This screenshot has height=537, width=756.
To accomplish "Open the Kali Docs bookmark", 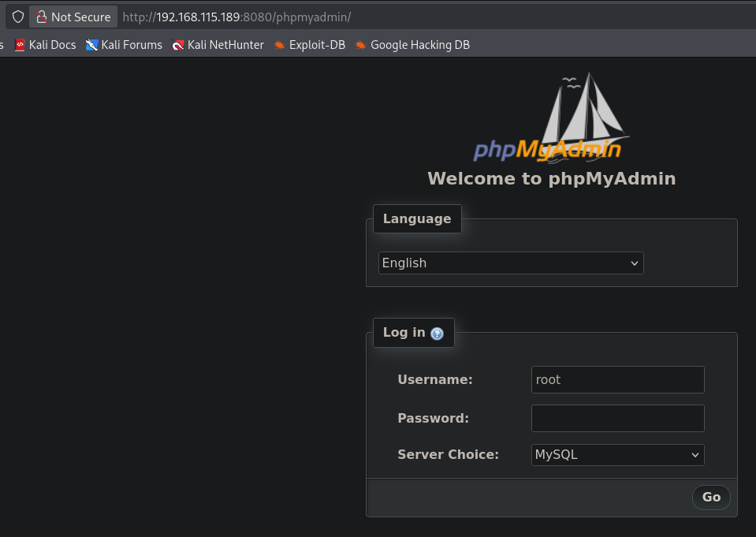I will pos(45,45).
